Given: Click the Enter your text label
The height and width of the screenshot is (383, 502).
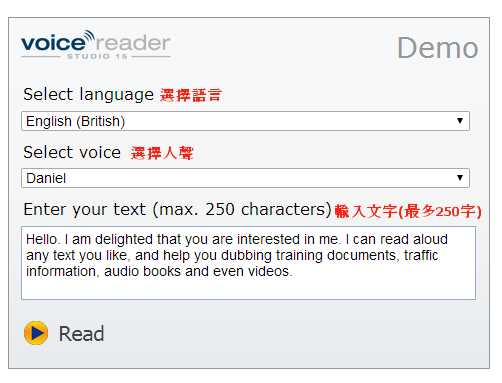Looking at the screenshot, I should click(177, 210).
